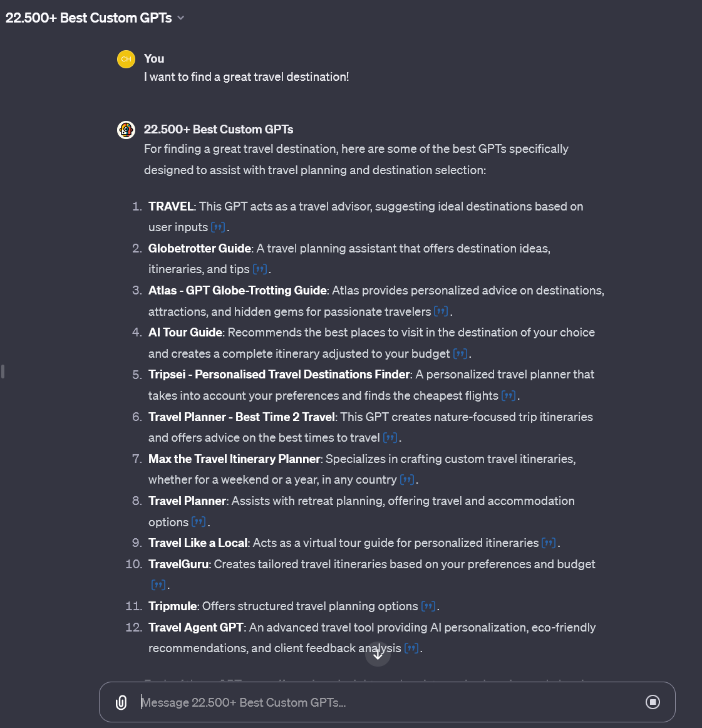The image size is (702, 728).
Task: Open the citation icon for Globetrotter Guide
Action: (x=260, y=269)
